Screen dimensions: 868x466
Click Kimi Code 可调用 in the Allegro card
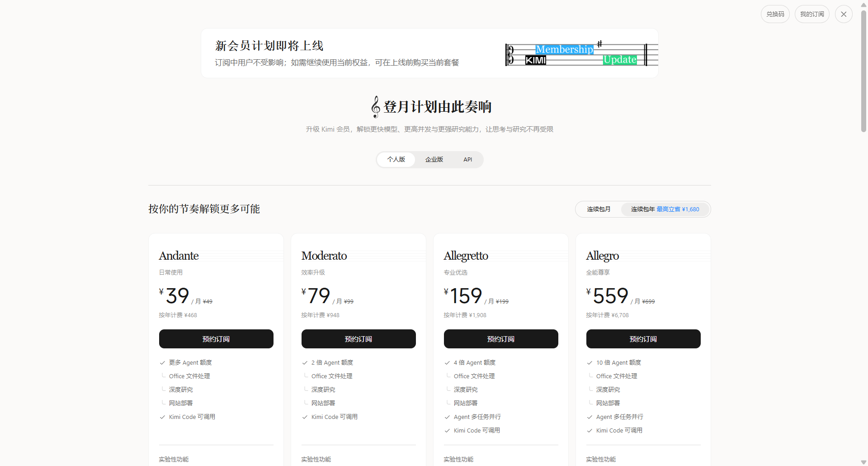pos(619,430)
